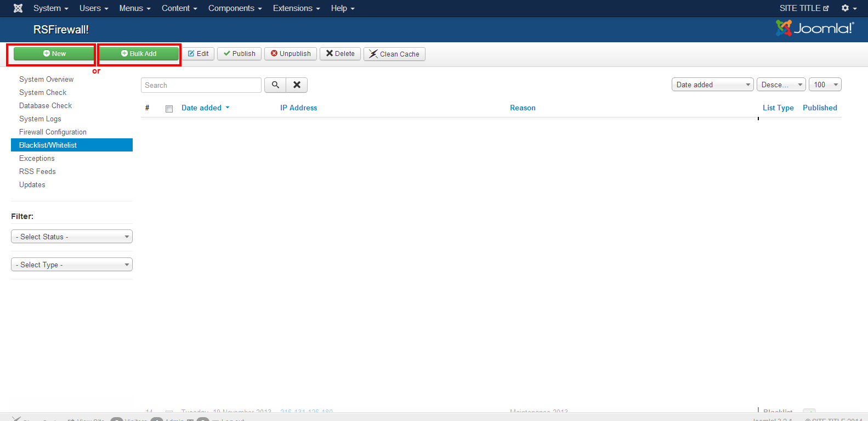Click the New button
The width and height of the screenshot is (868, 421).
pyautogui.click(x=54, y=54)
